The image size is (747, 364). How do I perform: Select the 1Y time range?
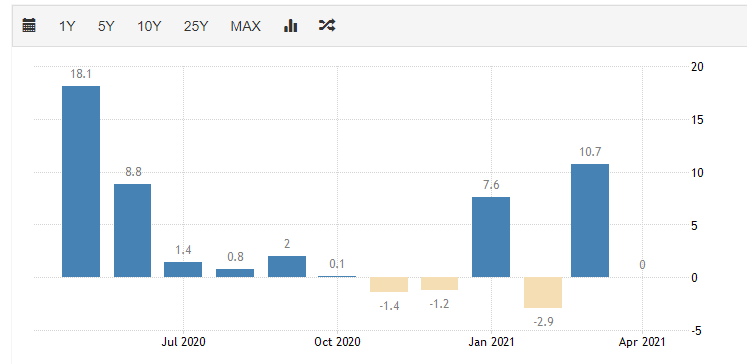67,26
